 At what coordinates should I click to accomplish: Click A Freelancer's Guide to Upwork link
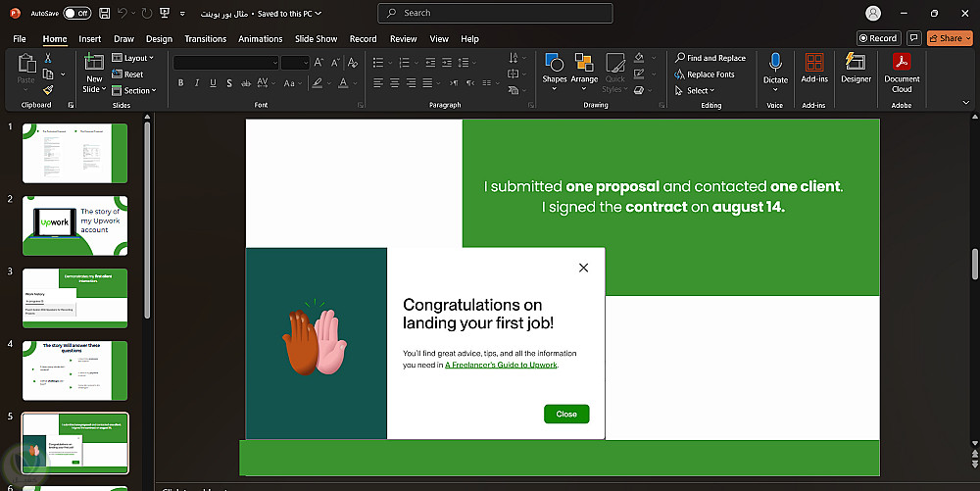coord(501,365)
